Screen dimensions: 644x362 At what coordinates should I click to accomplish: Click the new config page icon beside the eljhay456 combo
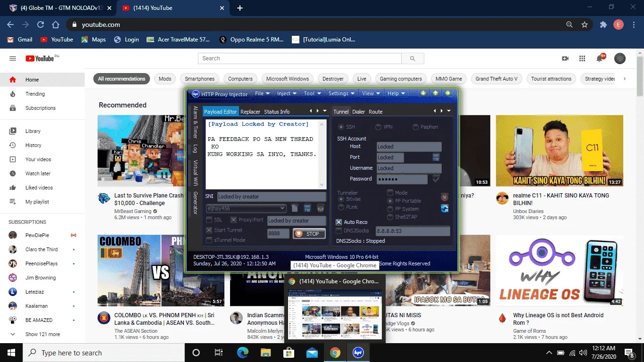[x=295, y=208]
